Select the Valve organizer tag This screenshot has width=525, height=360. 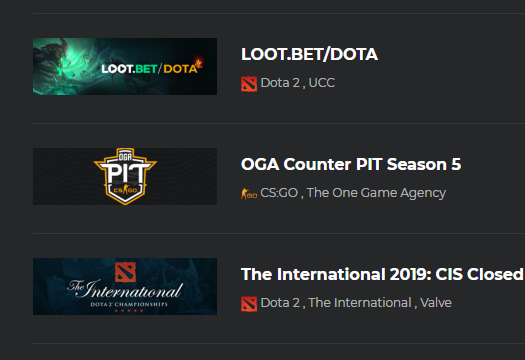pyautogui.click(x=436, y=303)
